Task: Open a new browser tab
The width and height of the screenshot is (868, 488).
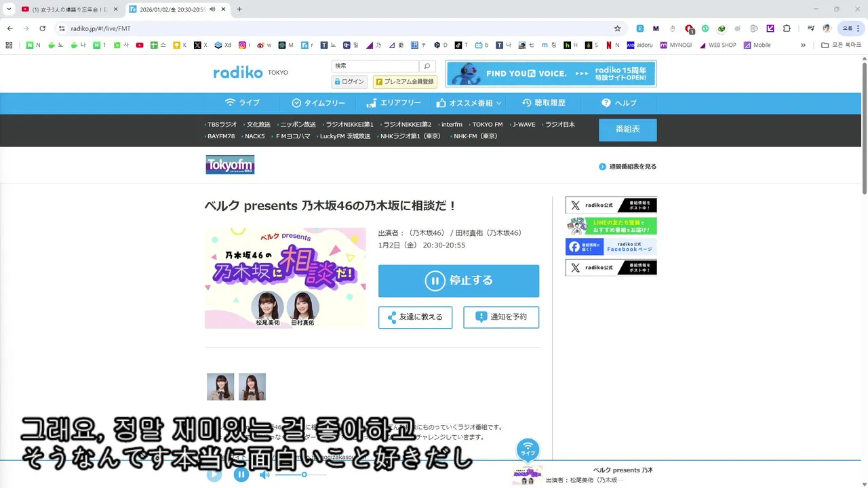Action: (x=239, y=9)
